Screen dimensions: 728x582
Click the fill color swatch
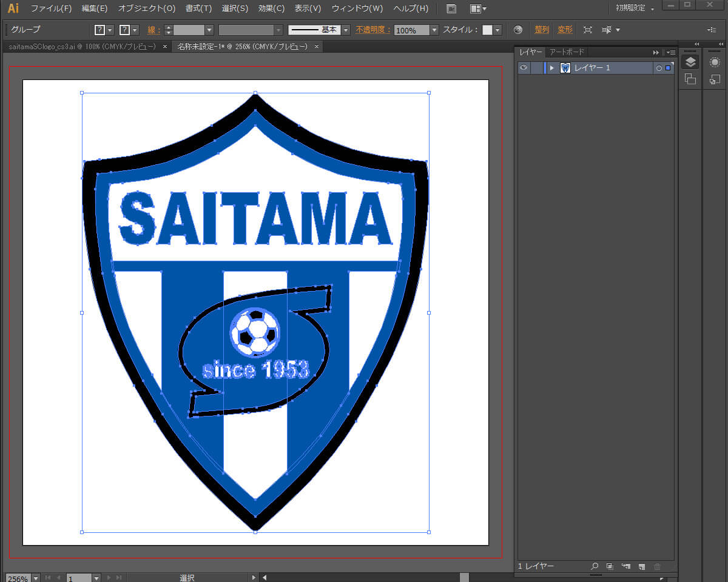[100, 30]
